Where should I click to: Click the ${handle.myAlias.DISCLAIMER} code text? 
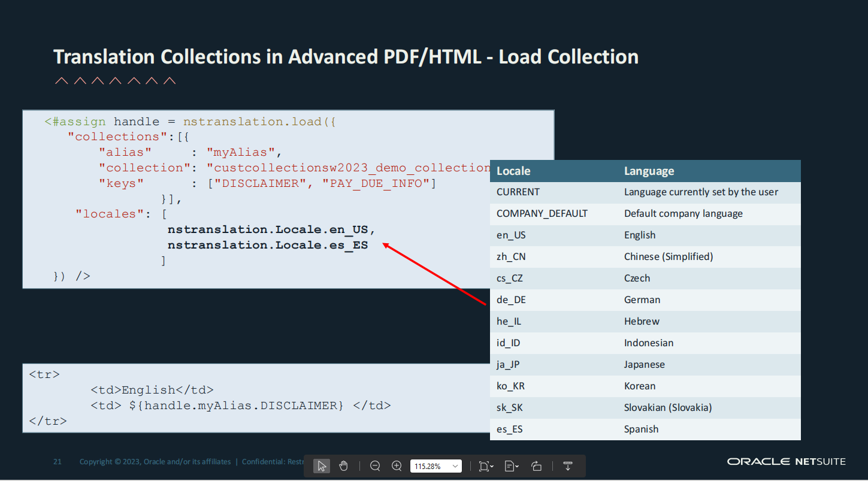[236, 406]
